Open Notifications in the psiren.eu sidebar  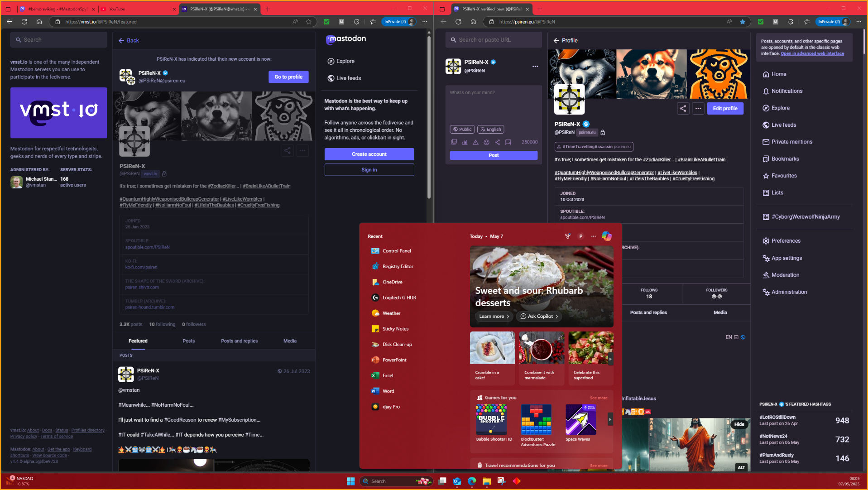[782, 91]
